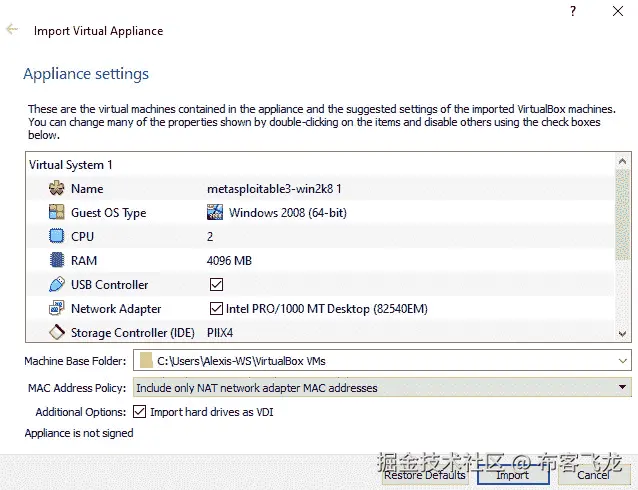Click the Import button
Viewport: 638px width, 490px height.
[513, 475]
